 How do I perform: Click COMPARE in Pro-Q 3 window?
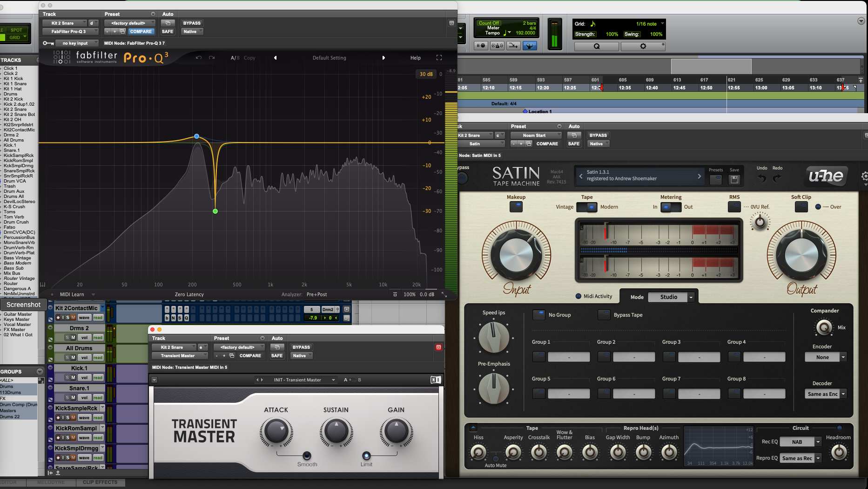coord(141,32)
